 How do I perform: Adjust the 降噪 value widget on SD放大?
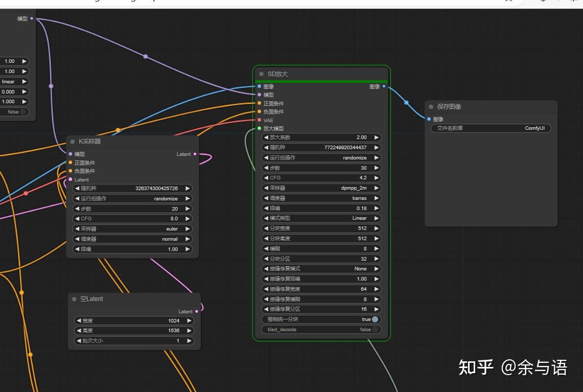pyautogui.click(x=321, y=208)
